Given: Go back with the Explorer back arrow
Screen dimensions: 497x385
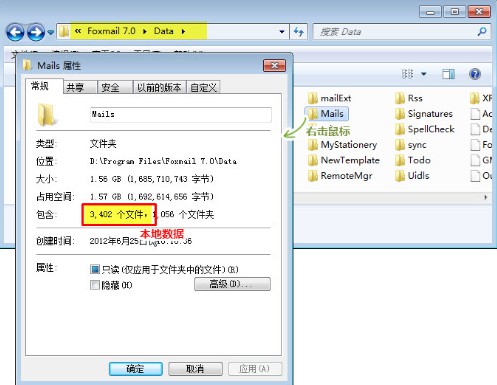Looking at the screenshot, I should coord(15,32).
